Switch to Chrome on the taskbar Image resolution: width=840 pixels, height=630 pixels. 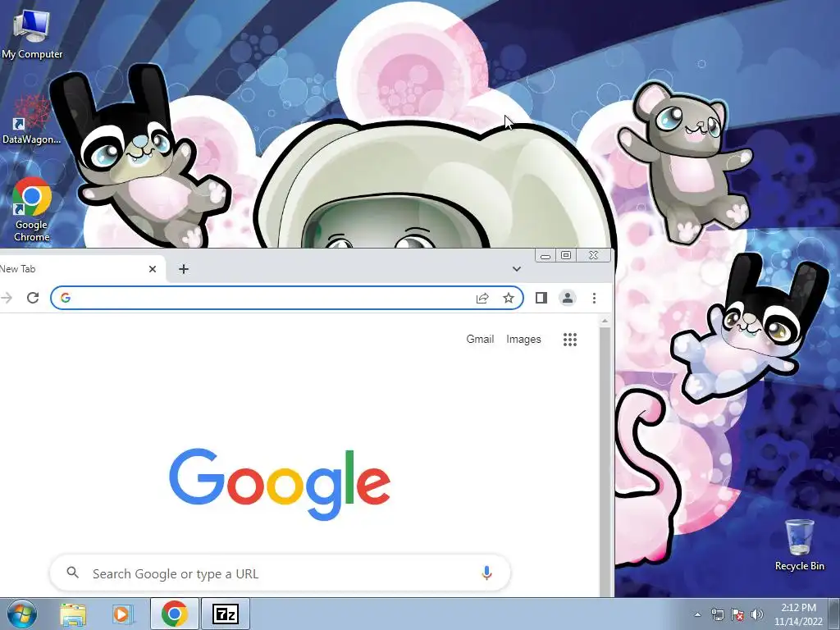point(174,614)
